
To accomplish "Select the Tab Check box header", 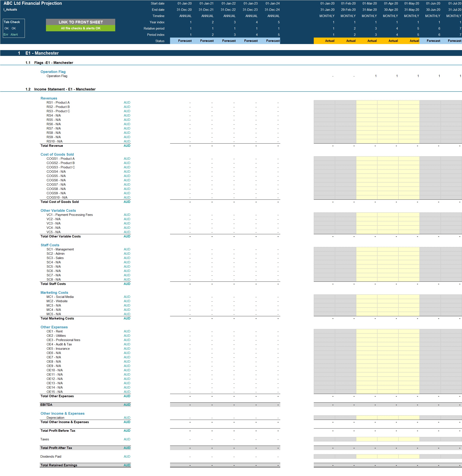I will coord(12,22).
